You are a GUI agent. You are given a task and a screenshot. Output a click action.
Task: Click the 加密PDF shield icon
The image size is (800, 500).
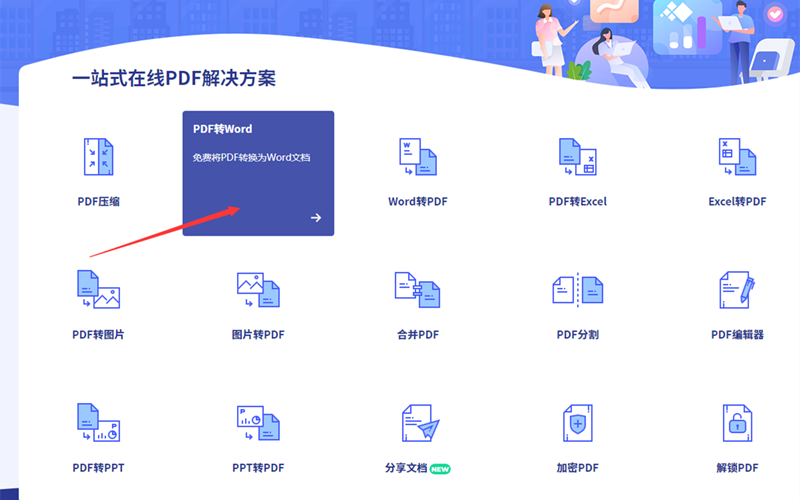(577, 423)
